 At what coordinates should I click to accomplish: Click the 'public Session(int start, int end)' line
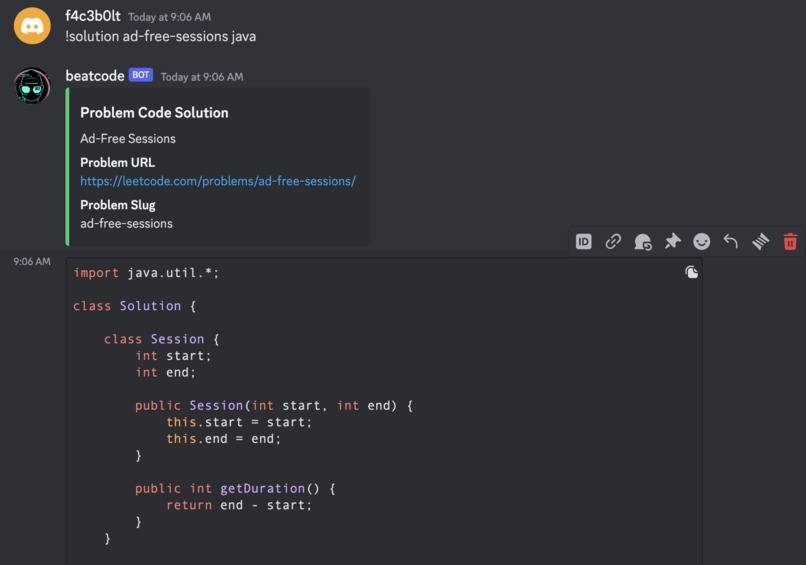[274, 406]
